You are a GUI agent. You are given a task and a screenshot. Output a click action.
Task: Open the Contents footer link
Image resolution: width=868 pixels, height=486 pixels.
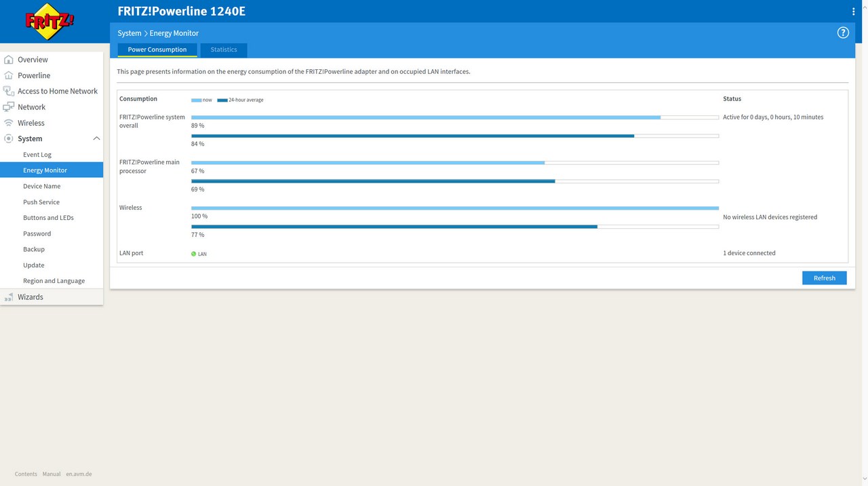coord(26,474)
